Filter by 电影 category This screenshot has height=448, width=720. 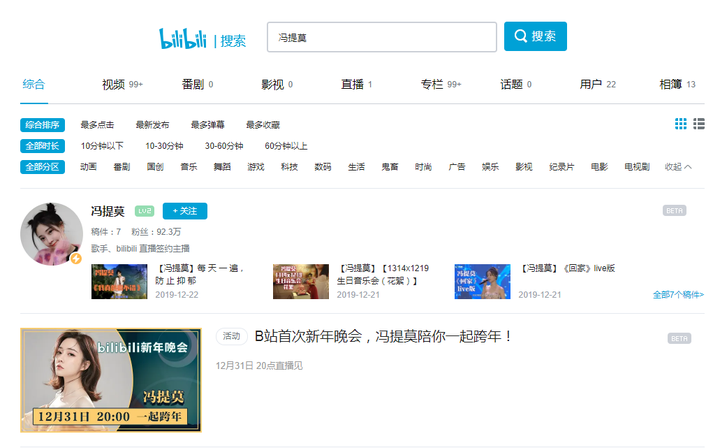(599, 167)
